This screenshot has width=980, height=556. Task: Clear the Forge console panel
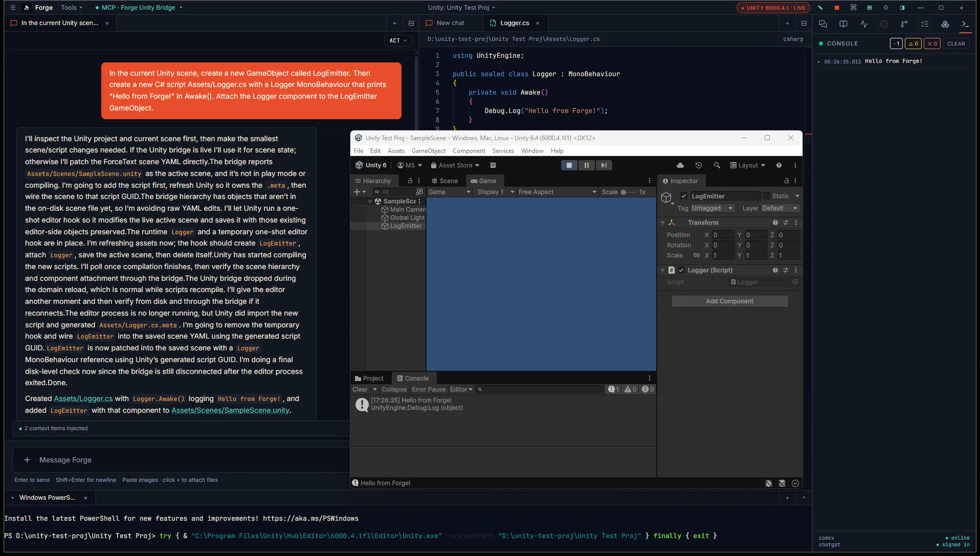(956, 43)
